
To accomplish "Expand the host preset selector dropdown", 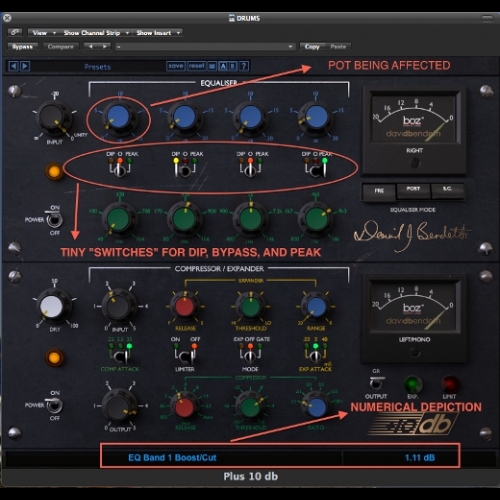I will coord(205,47).
